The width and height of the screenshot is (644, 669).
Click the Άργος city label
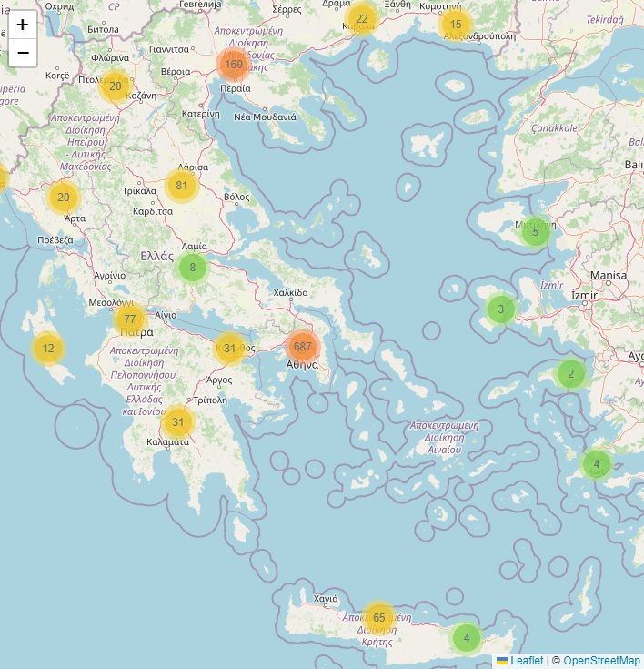[219, 380]
